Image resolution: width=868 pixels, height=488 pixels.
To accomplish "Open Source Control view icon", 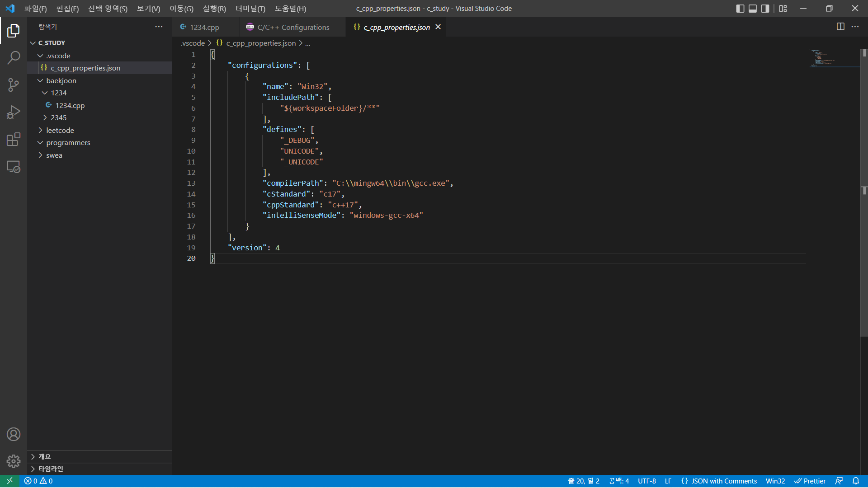I will (14, 84).
